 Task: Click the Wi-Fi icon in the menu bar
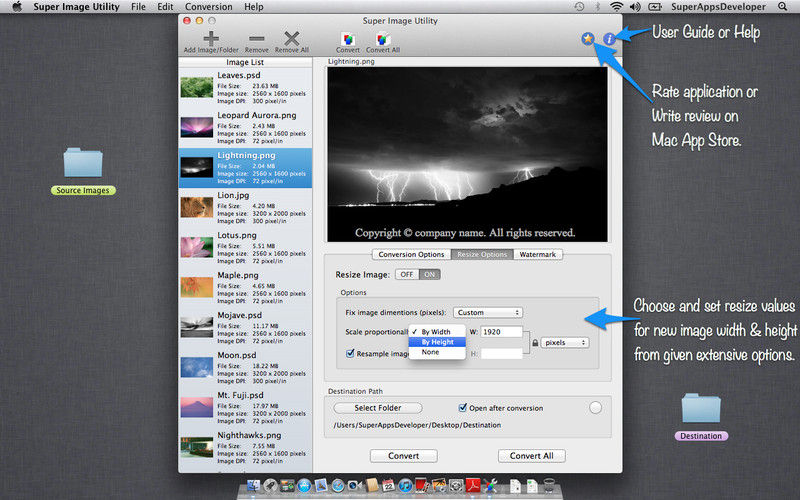[617, 7]
